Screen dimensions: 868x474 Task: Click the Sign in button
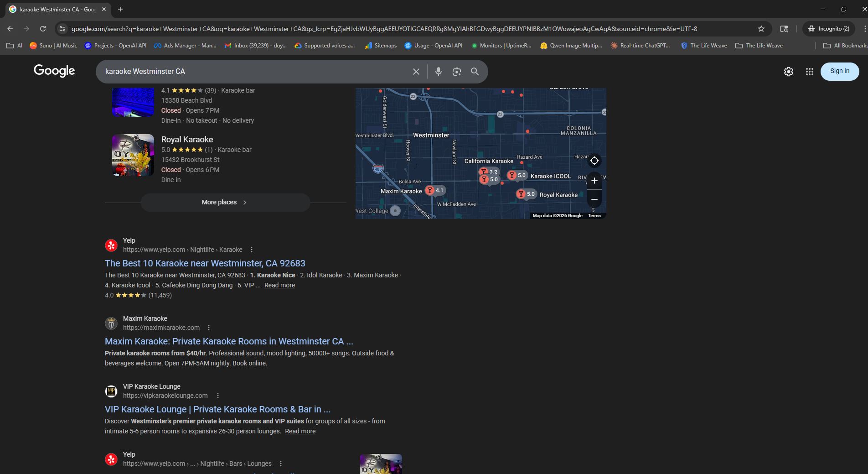click(839, 71)
